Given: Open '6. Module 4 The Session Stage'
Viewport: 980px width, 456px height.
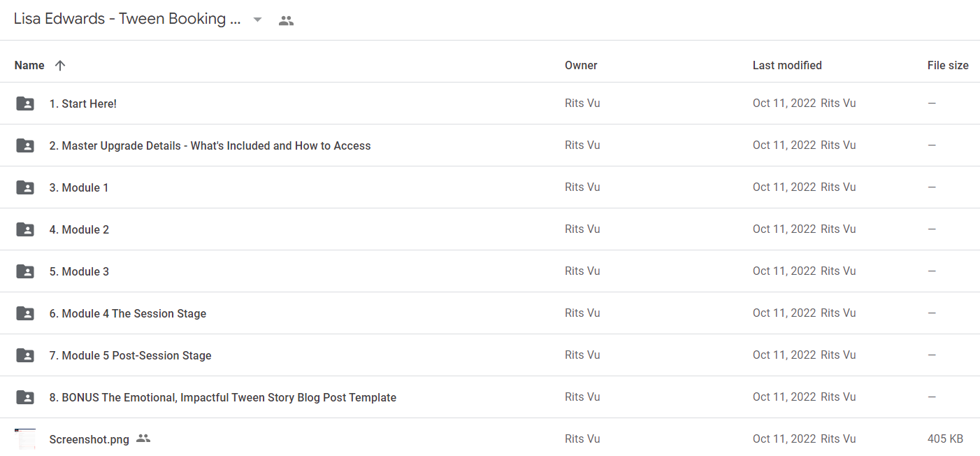Looking at the screenshot, I should pos(128,313).
